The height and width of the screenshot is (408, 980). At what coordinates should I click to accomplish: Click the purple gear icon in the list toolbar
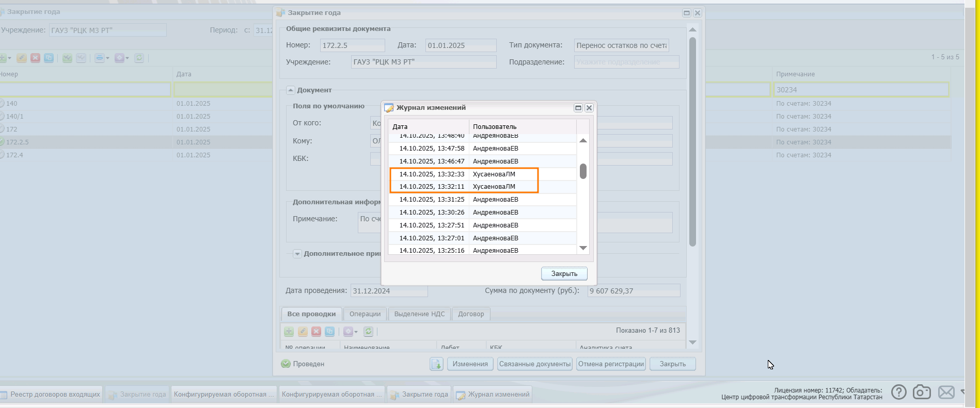(119, 58)
